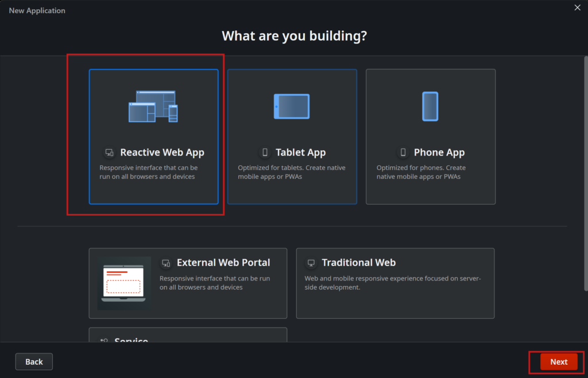Click small phone icon beside Phone App label

(403, 153)
